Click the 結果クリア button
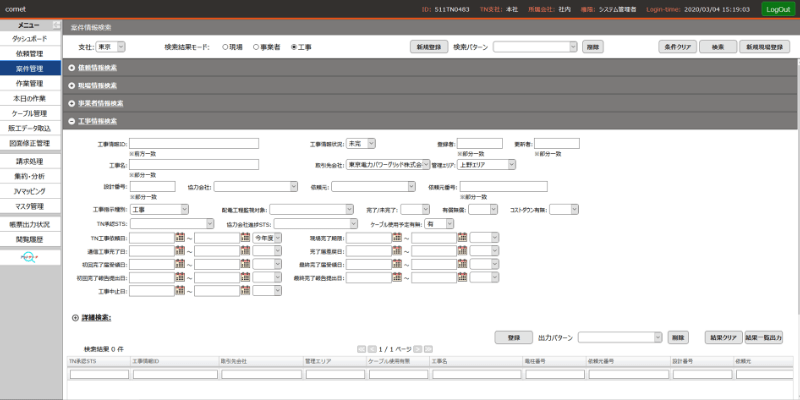The width and height of the screenshot is (800, 400). (723, 337)
